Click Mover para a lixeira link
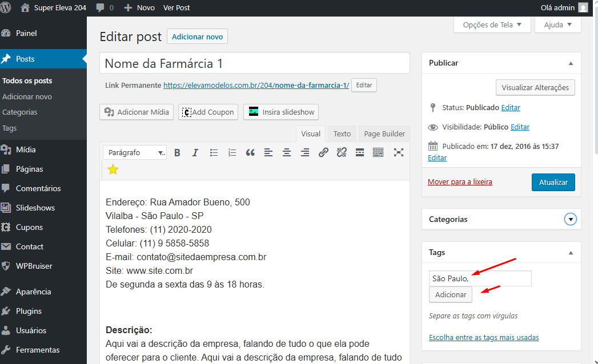This screenshot has height=364, width=598. pos(460,182)
